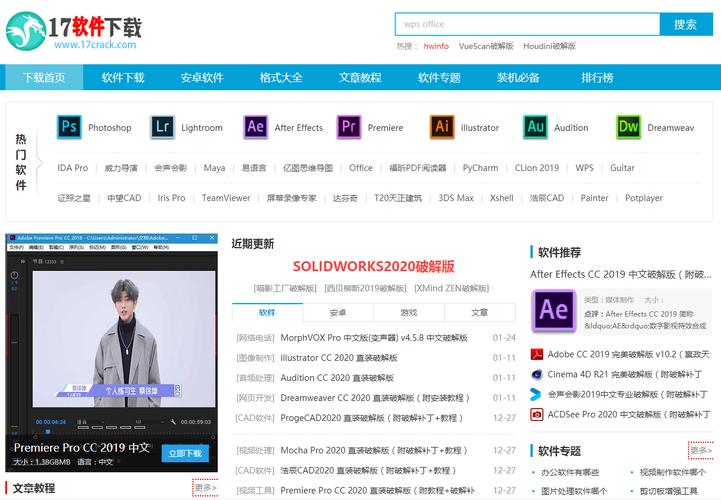Image resolution: width=721 pixels, height=500 pixels.
Task: Go to 下载首页 in navigation bar
Action: click(44, 77)
